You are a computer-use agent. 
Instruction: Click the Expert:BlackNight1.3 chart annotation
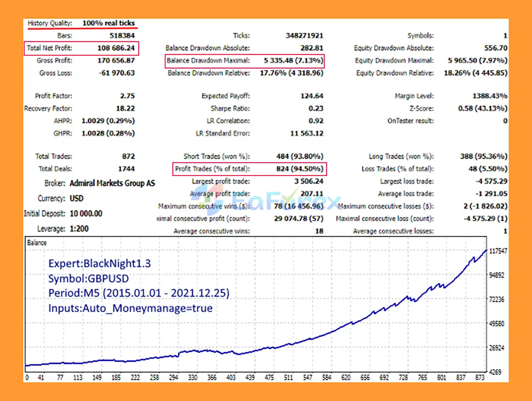(x=99, y=264)
